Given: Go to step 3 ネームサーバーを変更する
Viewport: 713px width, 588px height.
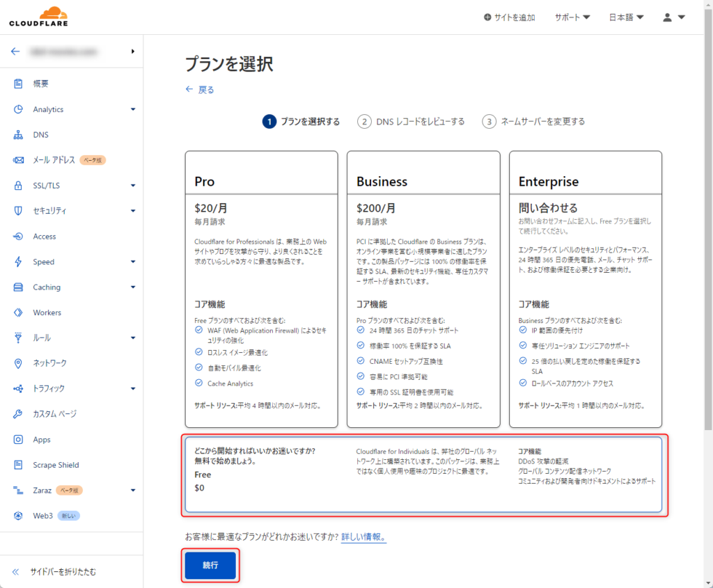Looking at the screenshot, I should 533,121.
